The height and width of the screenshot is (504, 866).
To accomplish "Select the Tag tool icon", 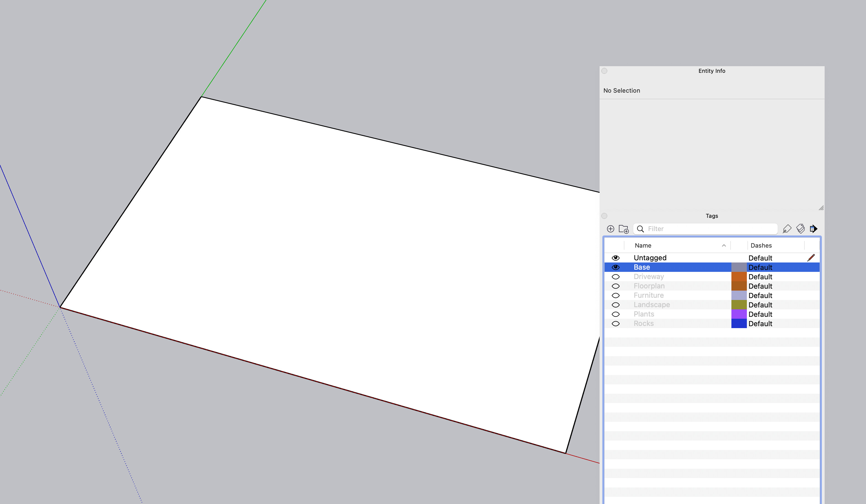I will pos(787,229).
